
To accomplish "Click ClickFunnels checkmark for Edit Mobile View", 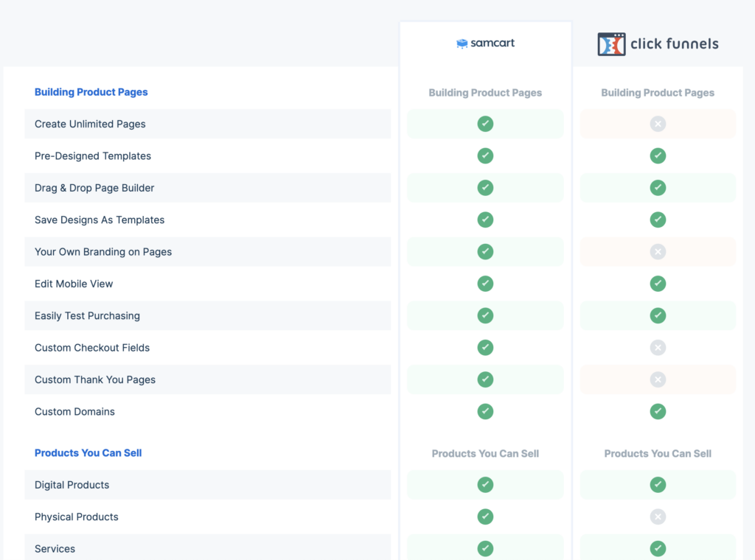I will pos(658,284).
